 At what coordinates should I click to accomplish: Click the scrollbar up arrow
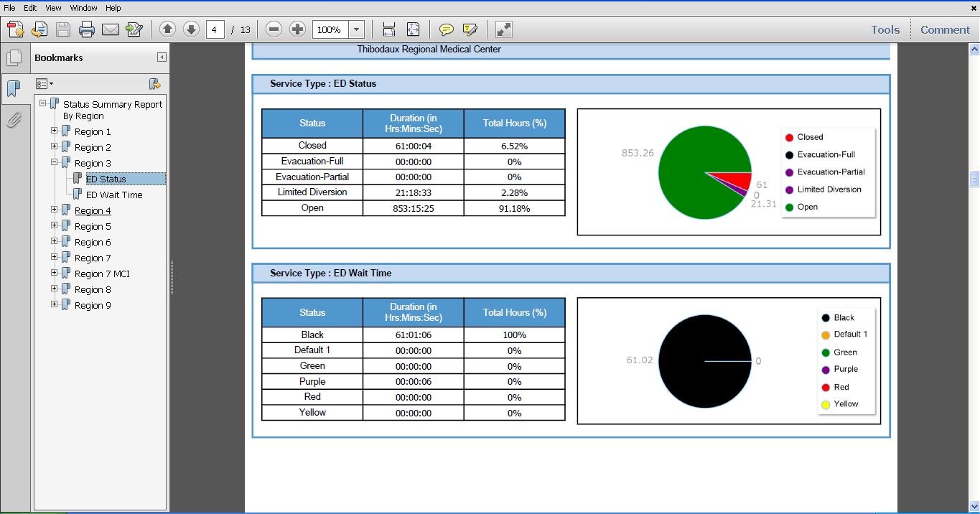974,50
